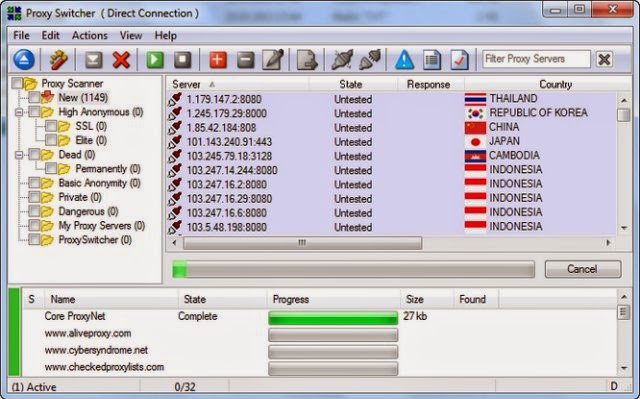
Task: Select server row 101.143.240.91:443
Action: pyautogui.click(x=391, y=142)
